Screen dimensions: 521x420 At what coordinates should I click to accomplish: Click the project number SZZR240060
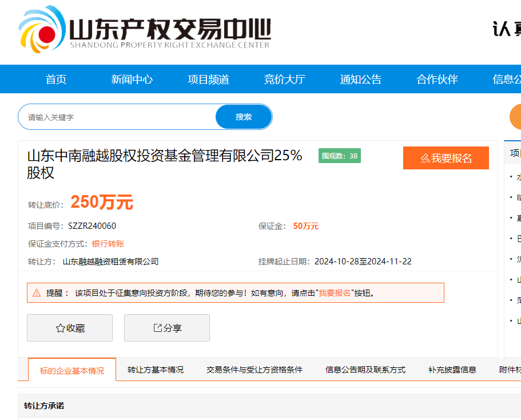point(92,226)
